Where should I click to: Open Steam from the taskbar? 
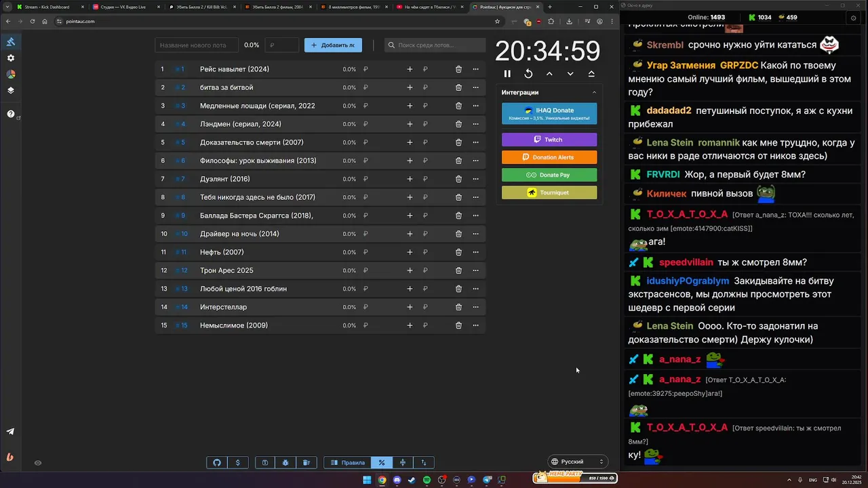pyautogui.click(x=412, y=480)
